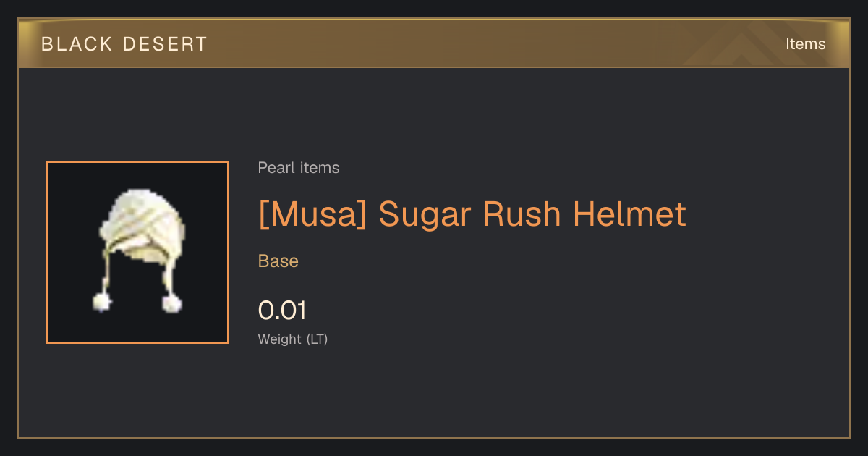
Task: Click the 0.01 weight value
Action: [282, 311]
